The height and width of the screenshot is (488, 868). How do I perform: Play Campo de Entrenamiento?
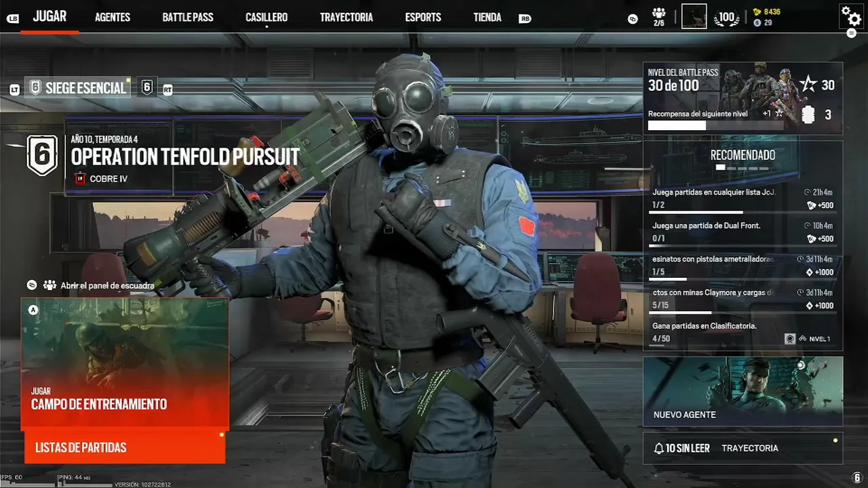125,364
